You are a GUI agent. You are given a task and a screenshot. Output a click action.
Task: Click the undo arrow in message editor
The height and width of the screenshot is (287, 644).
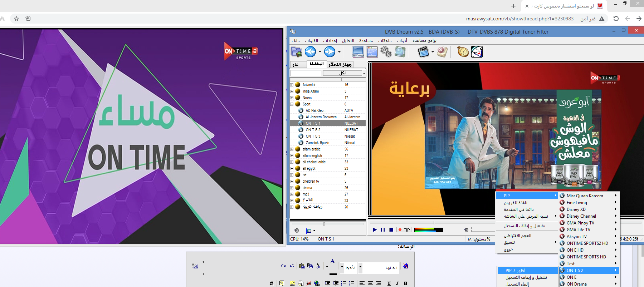[292, 266]
